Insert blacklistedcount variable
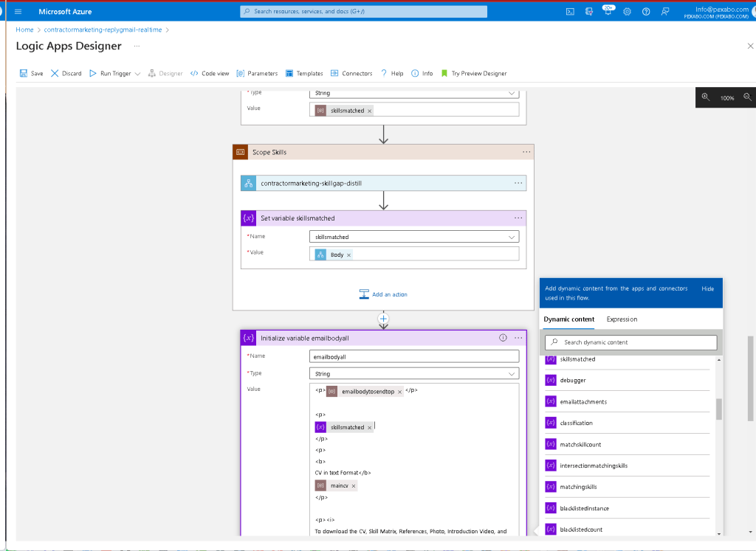Image resolution: width=756 pixels, height=551 pixels. click(x=627, y=530)
